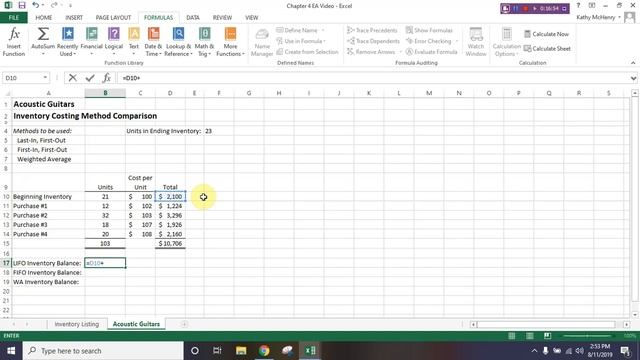Add a new sheet with plus button

(184, 324)
